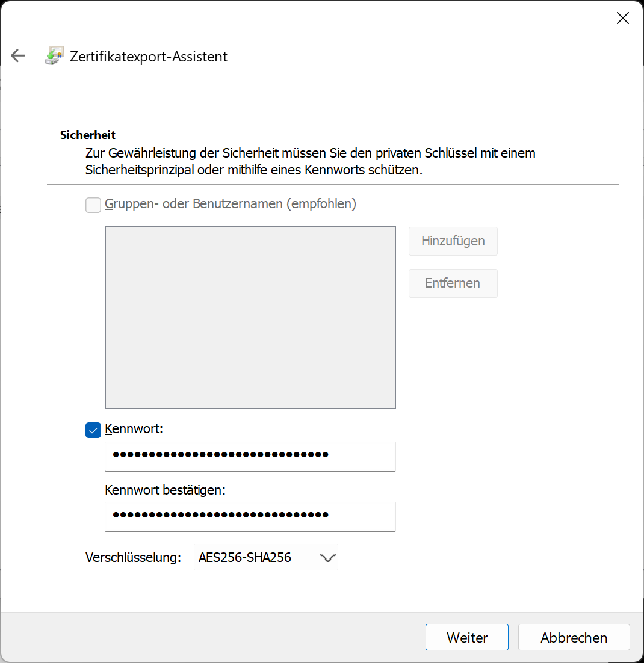Click the bold Sicherheit heading
Screen dimensions: 644x663
[88, 135]
